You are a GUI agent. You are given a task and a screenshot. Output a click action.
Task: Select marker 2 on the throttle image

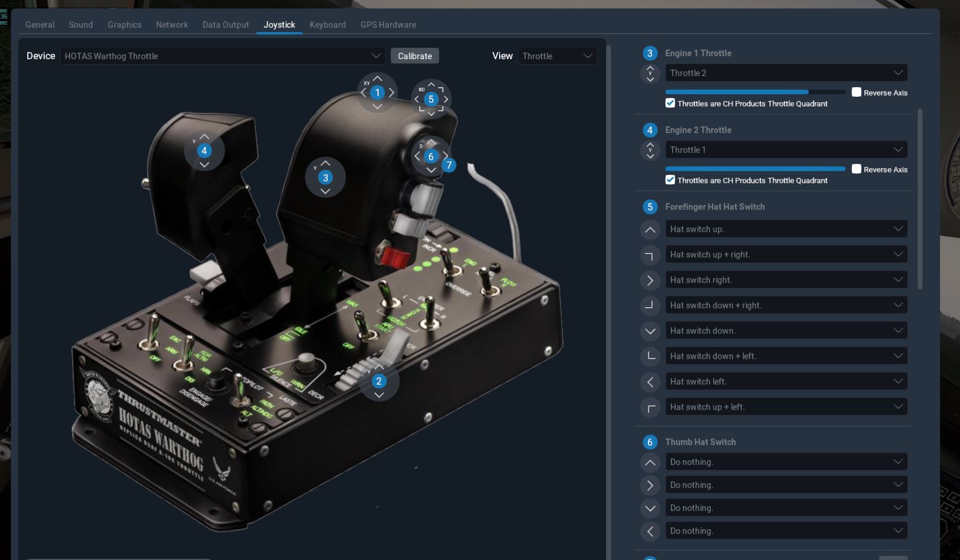coord(379,381)
